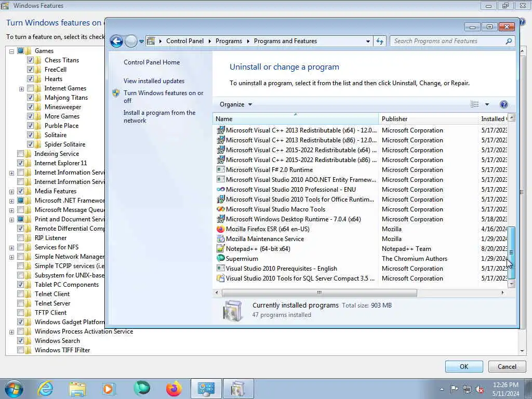Screen dimensions: 532x399
Task: Sort by the Publisher column header
Action: [428, 119]
